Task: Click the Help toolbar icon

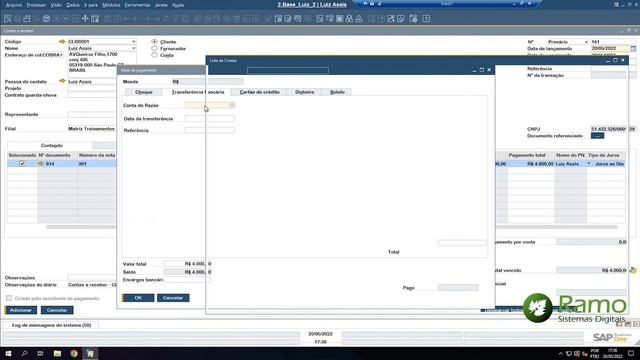Action: [426, 19]
